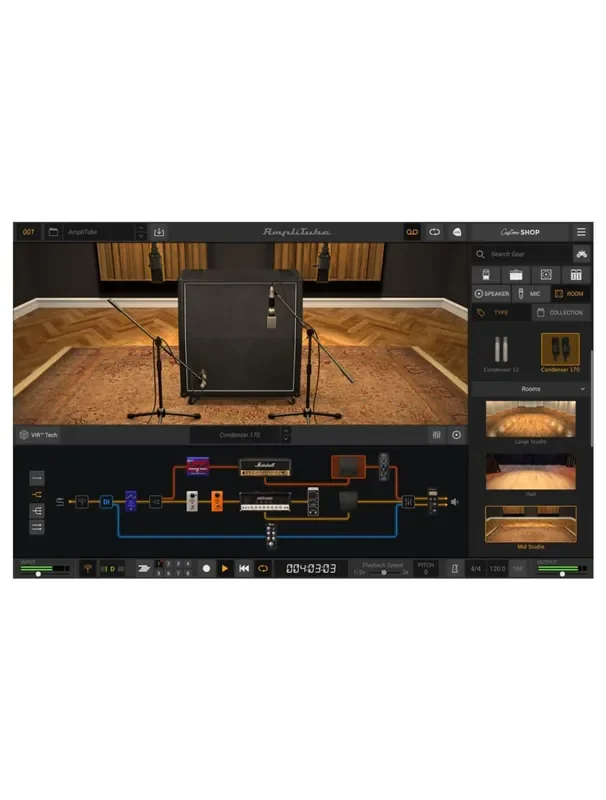Switch to the MIC tab
The image size is (606, 800).
[x=529, y=293]
